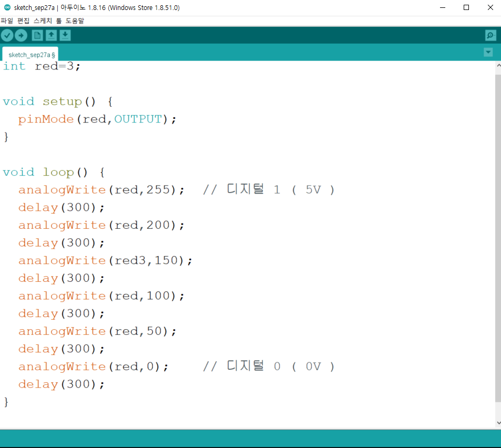501x448 pixels.
Task: Minimize the Arduino window
Action: [x=443, y=7]
